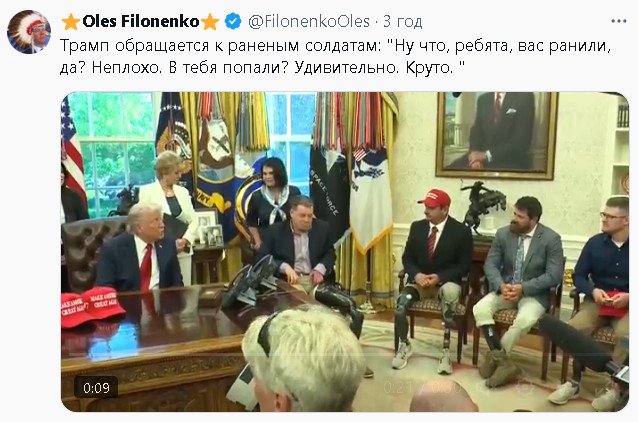Open the @FilonenkoOles handle link
The height and width of the screenshot is (422, 638).
point(308,21)
